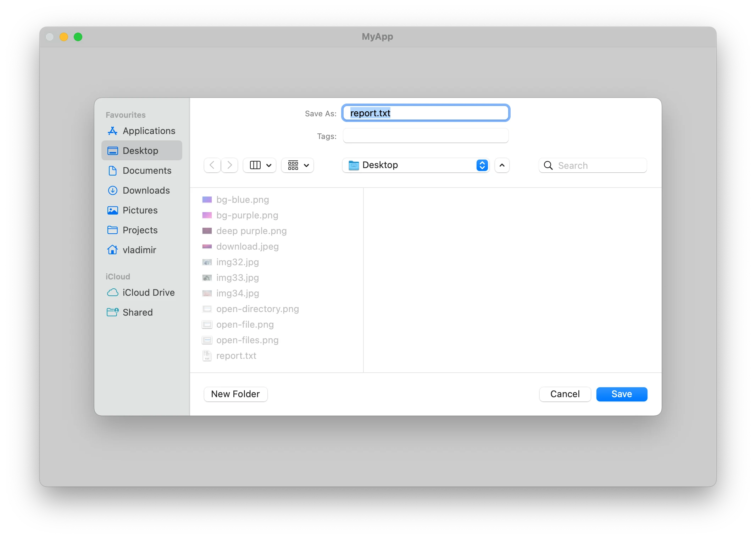Open the Downloads folder from sidebar

click(146, 190)
